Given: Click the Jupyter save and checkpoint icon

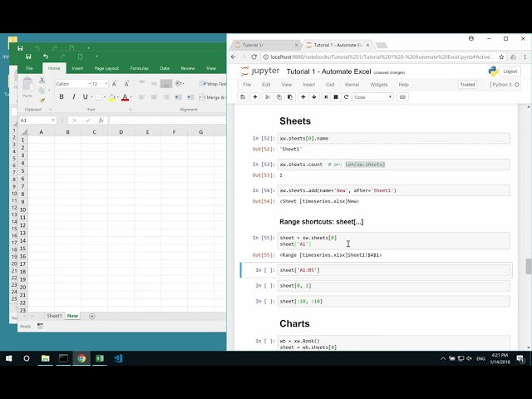Looking at the screenshot, I should tap(243, 97).
